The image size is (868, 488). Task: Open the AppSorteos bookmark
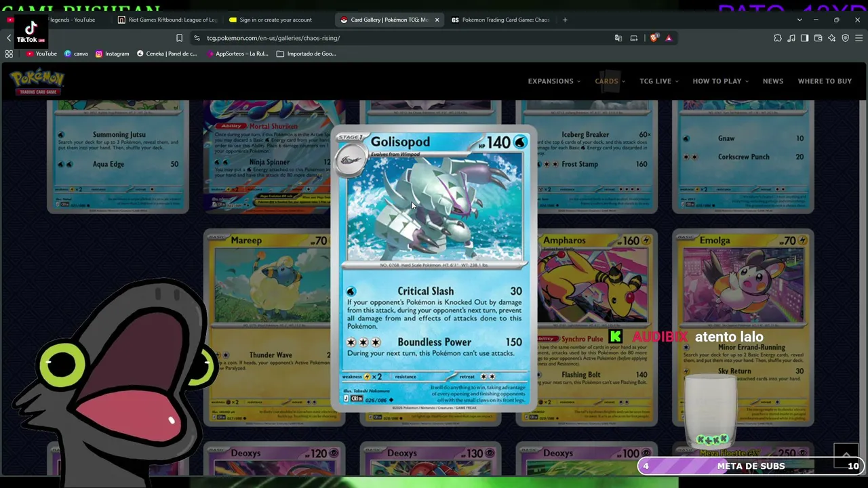coord(237,54)
